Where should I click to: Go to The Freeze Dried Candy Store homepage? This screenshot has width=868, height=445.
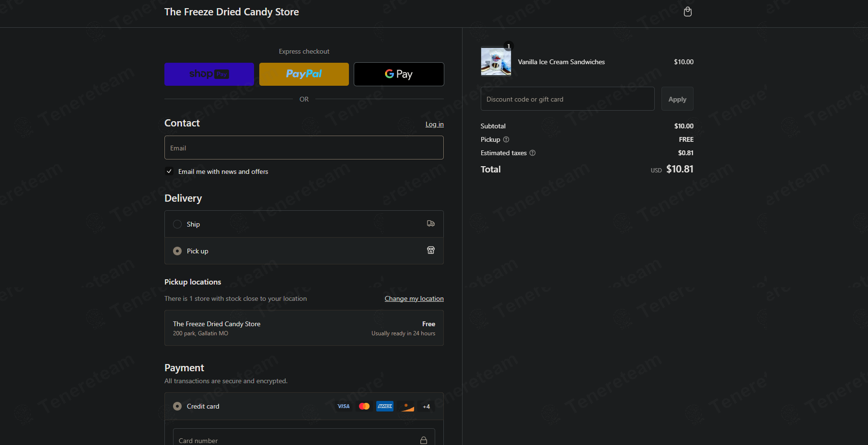pos(231,12)
